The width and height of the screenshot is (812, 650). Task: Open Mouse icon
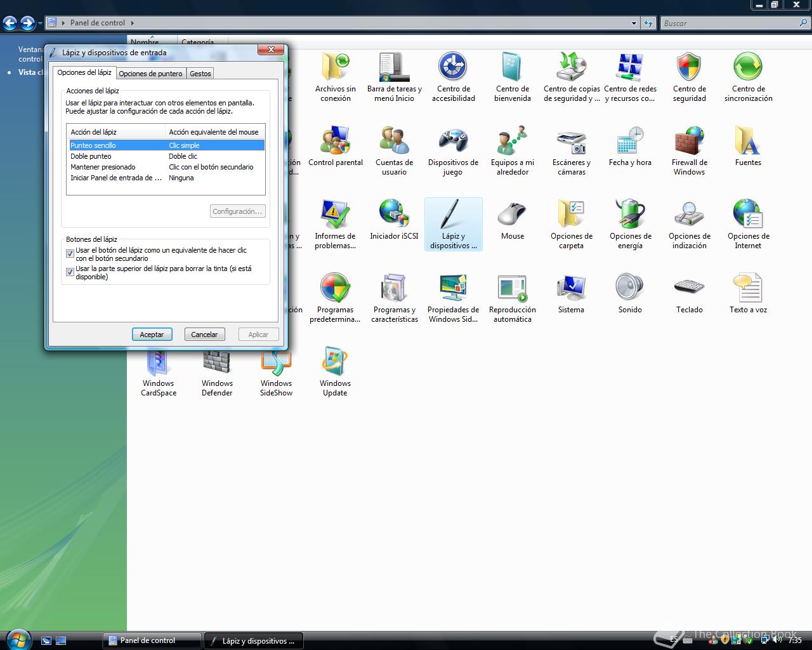(x=512, y=220)
